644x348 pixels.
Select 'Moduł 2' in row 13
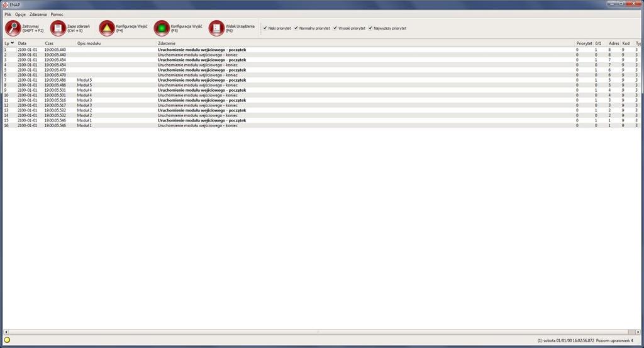85,111
